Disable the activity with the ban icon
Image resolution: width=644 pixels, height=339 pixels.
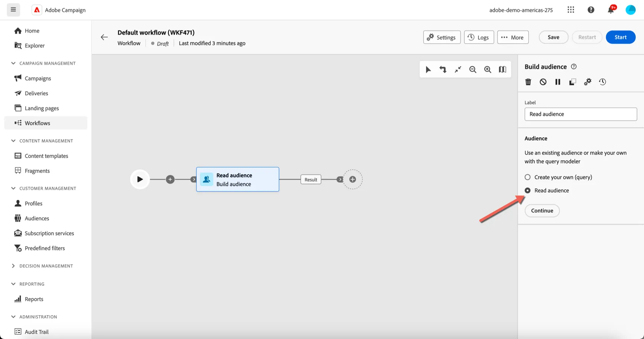tap(543, 82)
